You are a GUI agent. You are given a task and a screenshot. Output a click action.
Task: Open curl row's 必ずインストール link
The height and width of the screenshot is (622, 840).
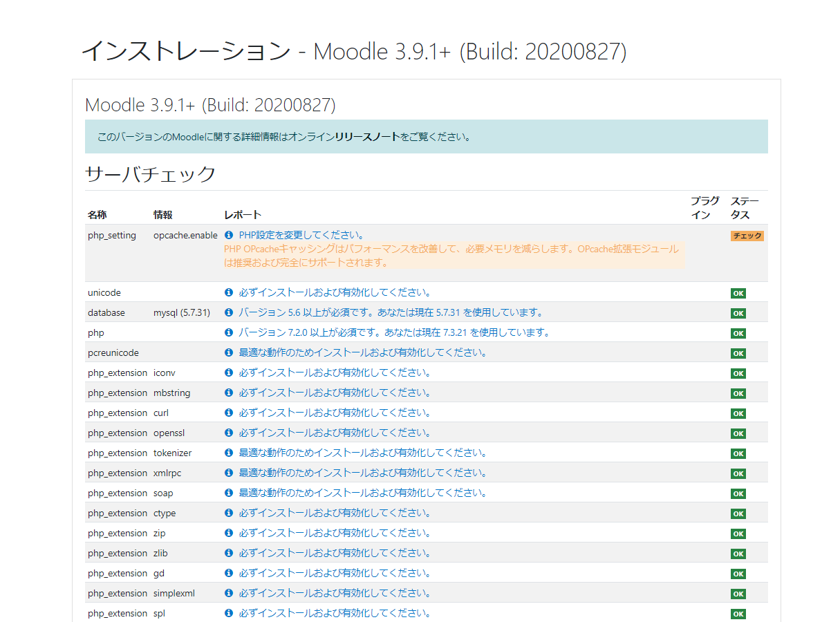335,413
